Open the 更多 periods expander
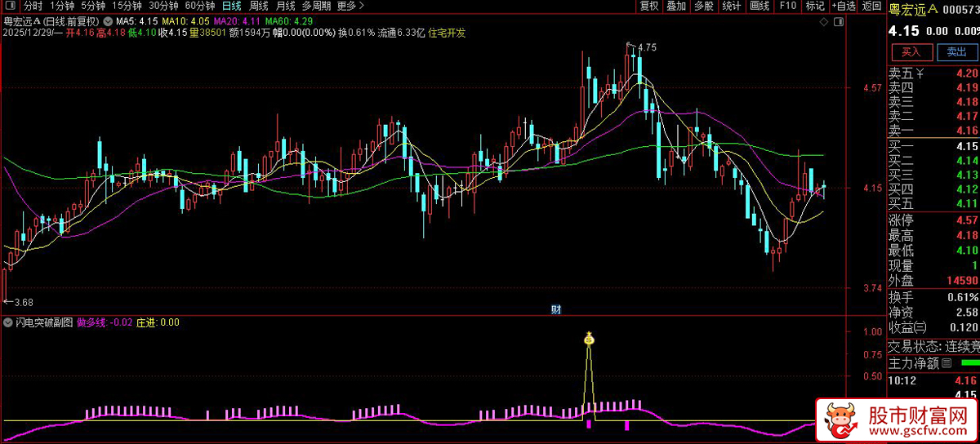 pos(350,6)
